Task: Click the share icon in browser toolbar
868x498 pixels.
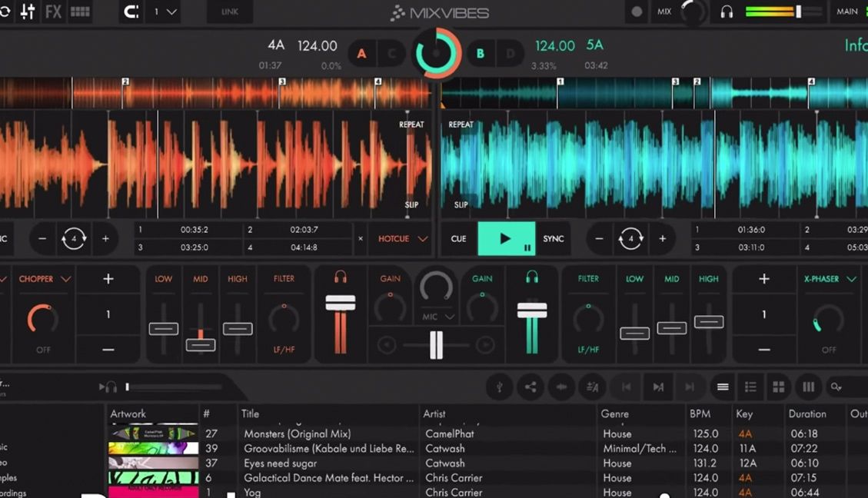Action: click(x=530, y=387)
